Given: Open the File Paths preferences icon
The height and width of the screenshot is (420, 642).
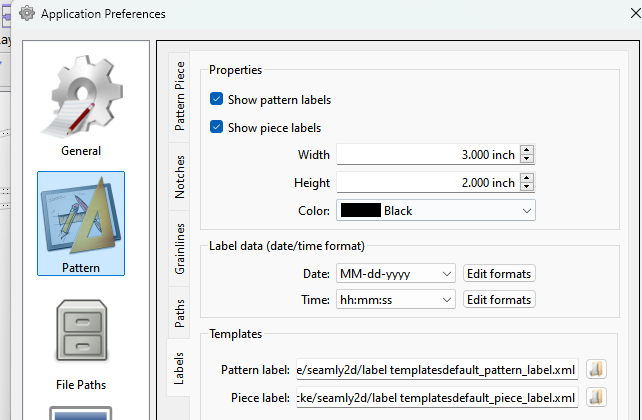Looking at the screenshot, I should tap(81, 342).
